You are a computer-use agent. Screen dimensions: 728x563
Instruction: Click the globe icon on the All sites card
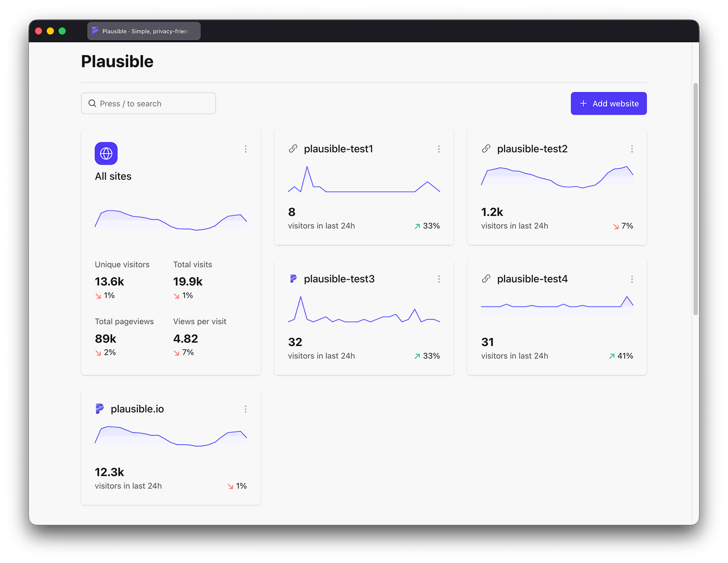106,154
